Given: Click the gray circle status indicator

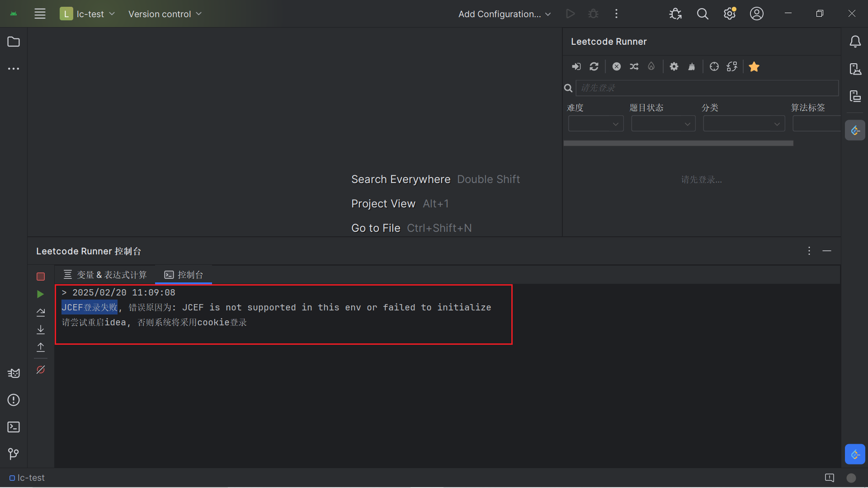Looking at the screenshot, I should pyautogui.click(x=851, y=478).
